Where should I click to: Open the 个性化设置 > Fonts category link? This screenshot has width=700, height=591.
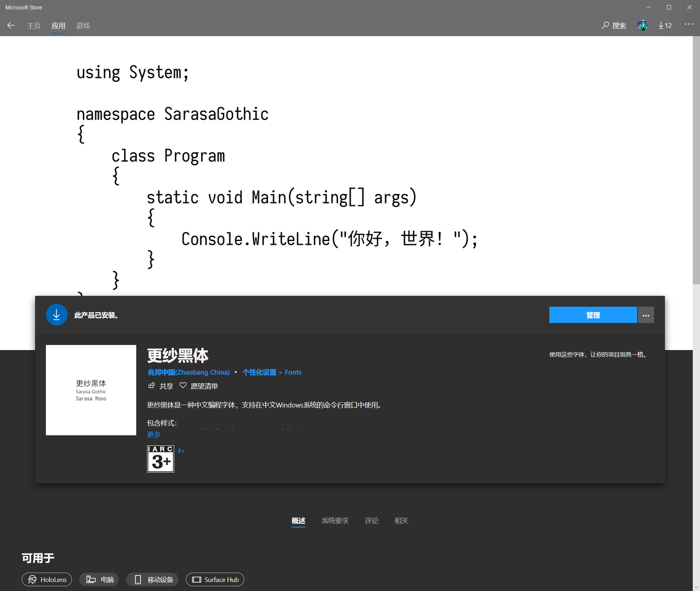click(x=272, y=372)
